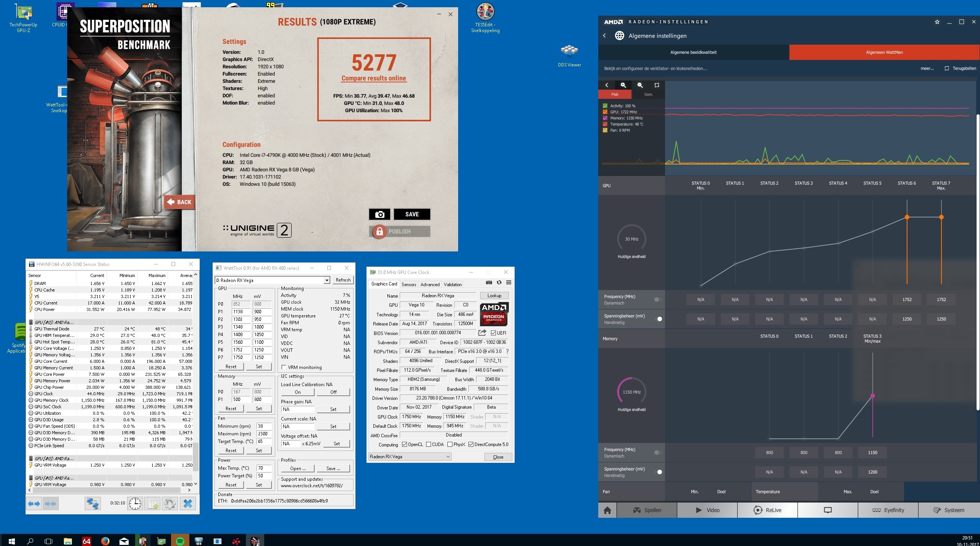
Task: Toggle GPU Spanningbeheer handmatig switch
Action: click(x=658, y=319)
